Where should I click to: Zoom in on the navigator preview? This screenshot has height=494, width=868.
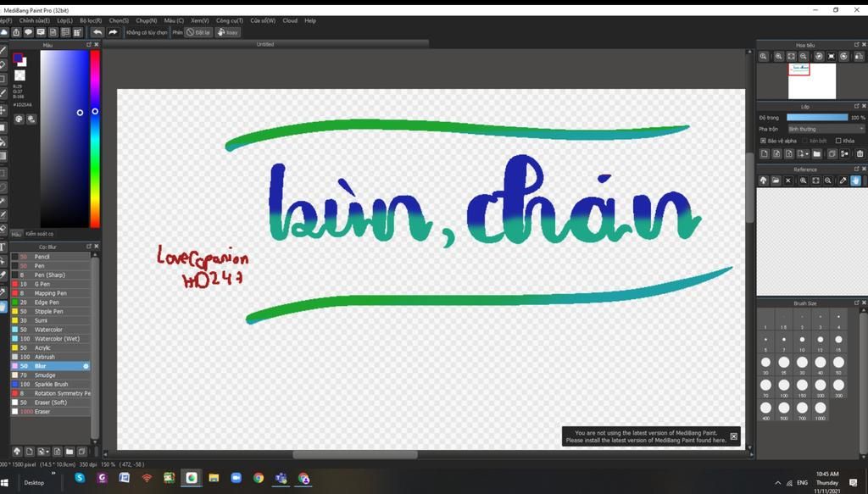coord(778,57)
